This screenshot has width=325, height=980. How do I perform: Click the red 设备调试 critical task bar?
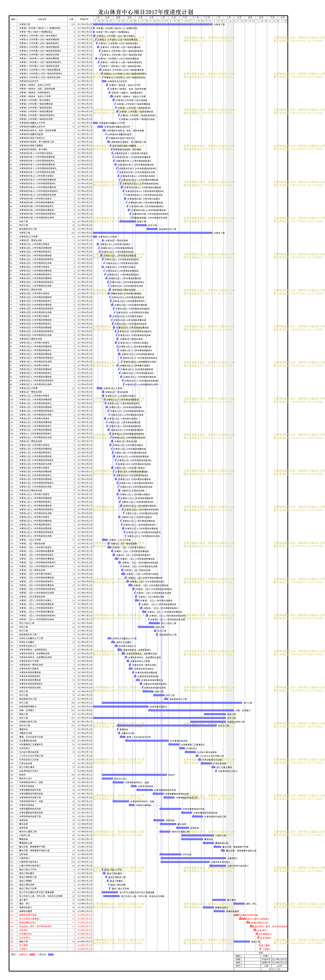point(255,930)
